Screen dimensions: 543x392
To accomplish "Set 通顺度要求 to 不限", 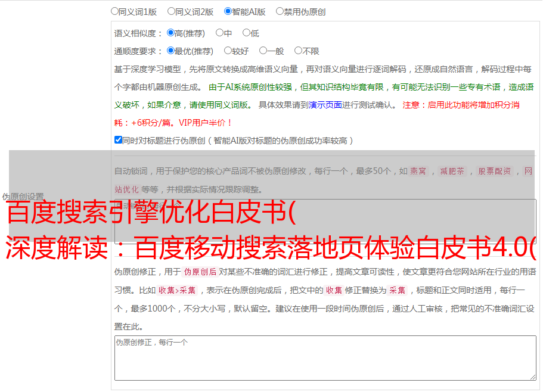I will coord(298,51).
